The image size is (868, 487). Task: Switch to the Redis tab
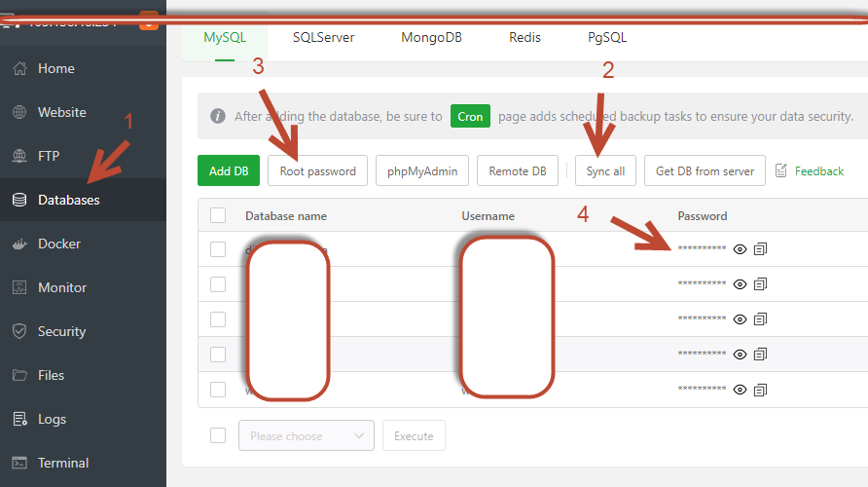pyautogui.click(x=524, y=38)
